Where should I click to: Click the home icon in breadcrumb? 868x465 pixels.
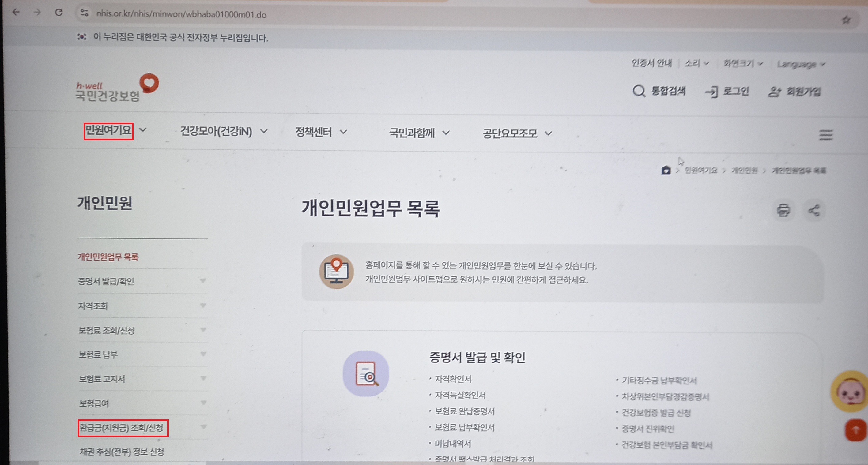click(666, 170)
